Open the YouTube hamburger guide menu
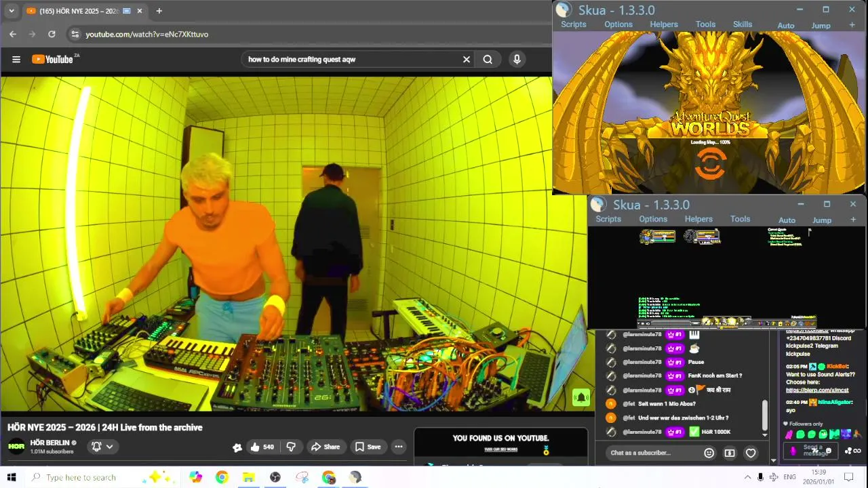The width and height of the screenshot is (868, 488). 16,59
